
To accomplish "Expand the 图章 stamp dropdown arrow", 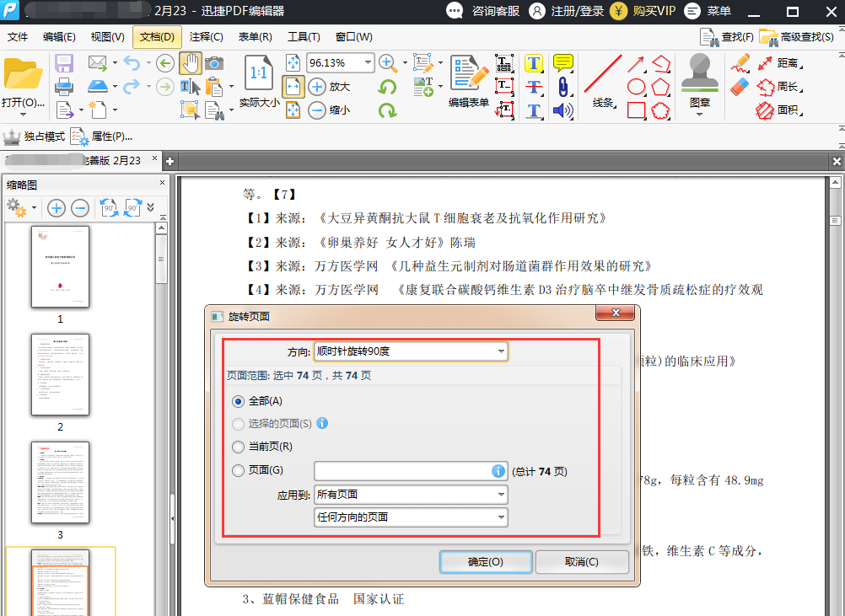I will 699,114.
